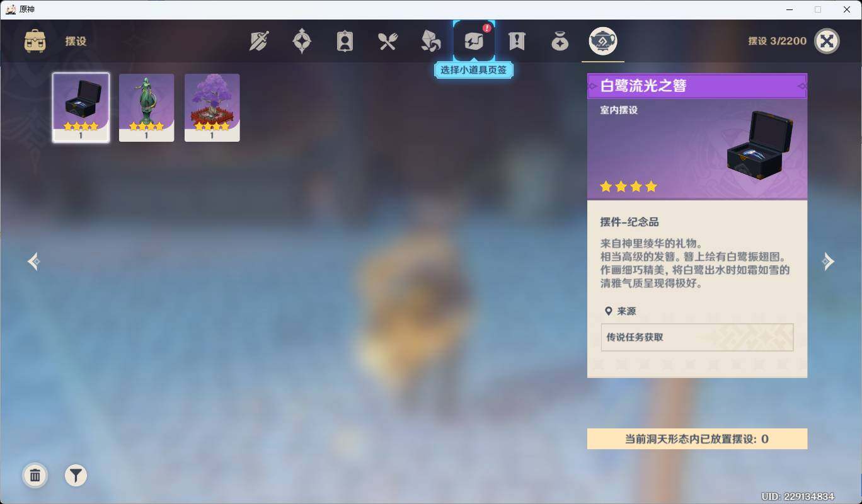Minimize the 原神 window
Viewport: 862px width, 504px height.
click(790, 9)
